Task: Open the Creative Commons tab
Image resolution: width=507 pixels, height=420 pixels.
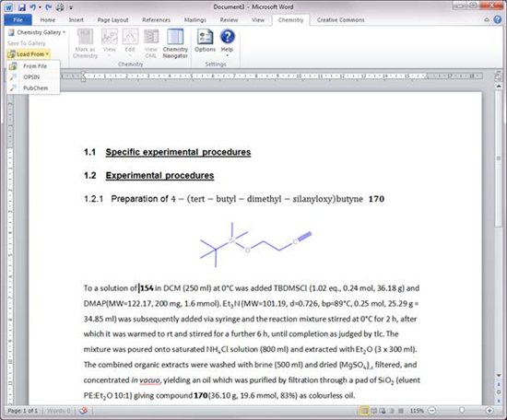Action: click(x=340, y=19)
